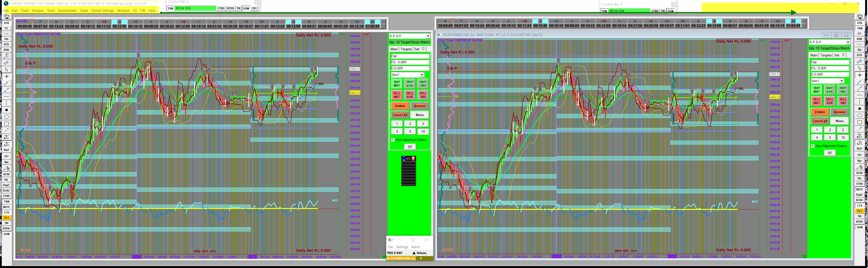Expand the Sim1 account dropdown in right trade window
Screen dimensions: 868x268
pyautogui.click(x=841, y=81)
